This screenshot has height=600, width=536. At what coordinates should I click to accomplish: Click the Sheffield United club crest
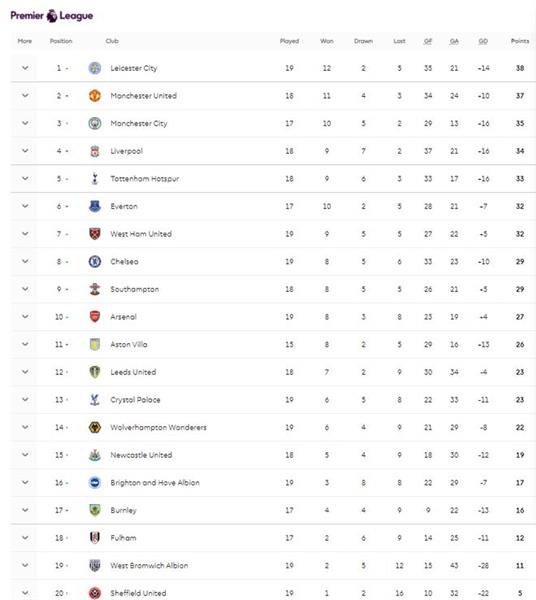click(94, 593)
